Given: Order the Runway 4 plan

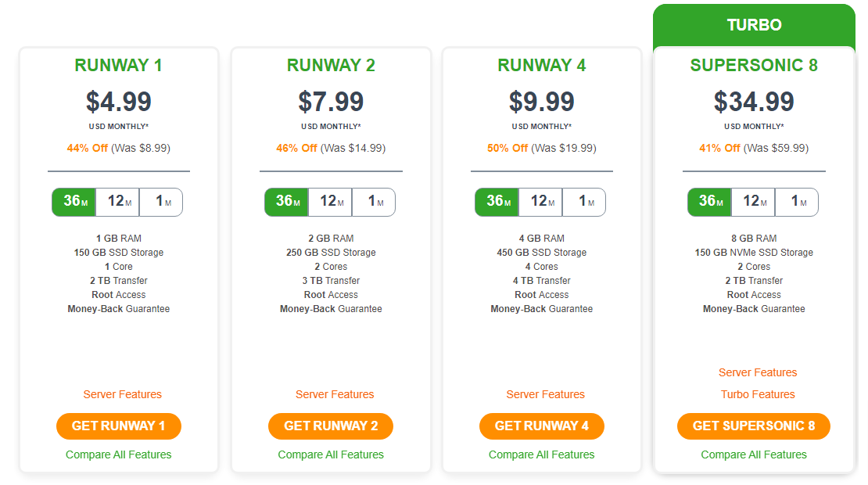Looking at the screenshot, I should click(x=541, y=426).
